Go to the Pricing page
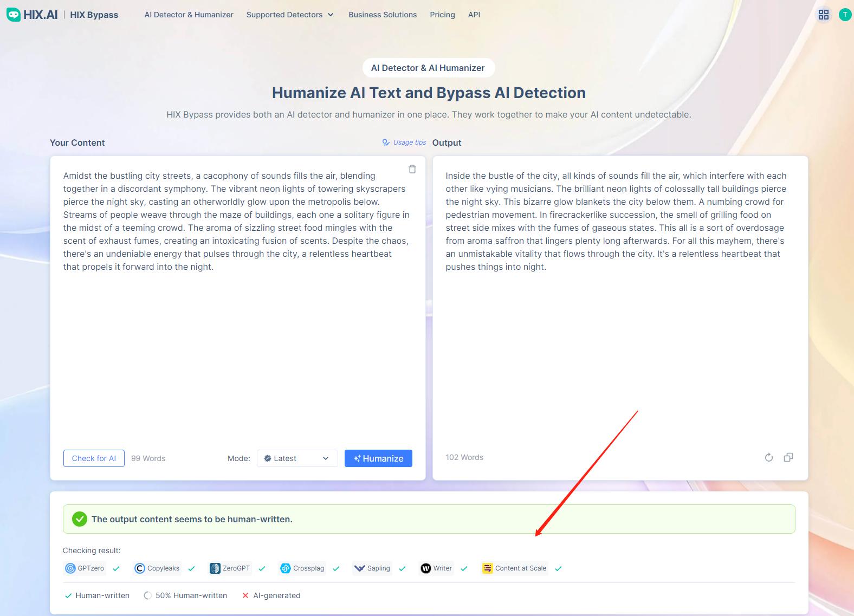 tap(442, 15)
